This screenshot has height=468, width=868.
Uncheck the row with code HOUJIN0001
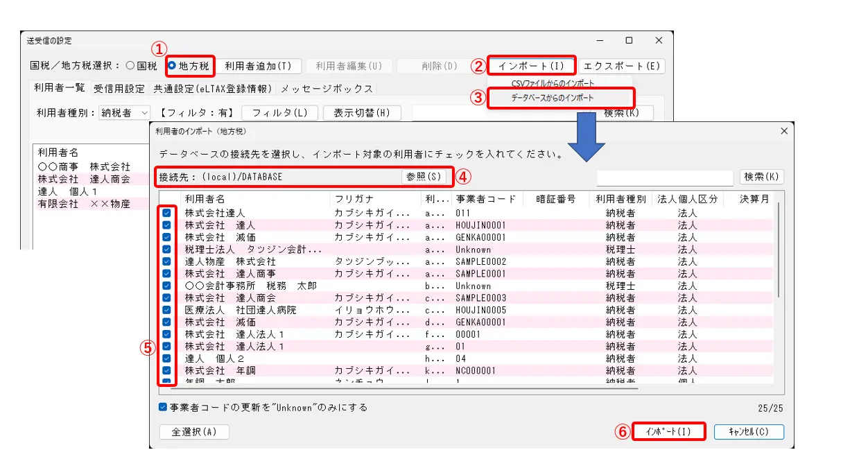point(166,225)
